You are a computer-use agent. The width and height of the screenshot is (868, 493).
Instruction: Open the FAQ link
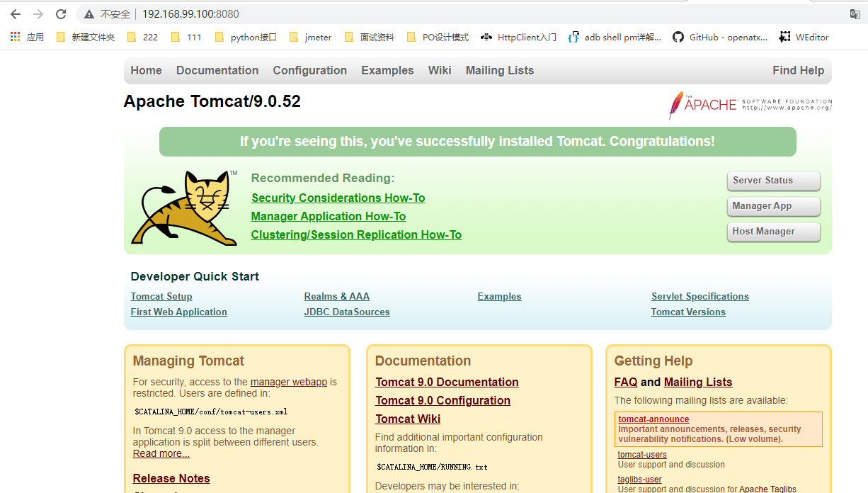tap(626, 382)
